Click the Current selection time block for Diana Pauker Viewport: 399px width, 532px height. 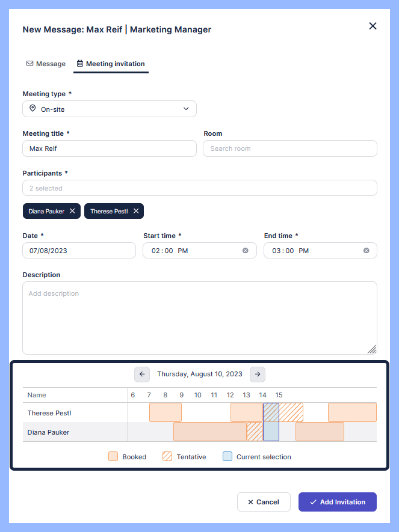click(271, 432)
